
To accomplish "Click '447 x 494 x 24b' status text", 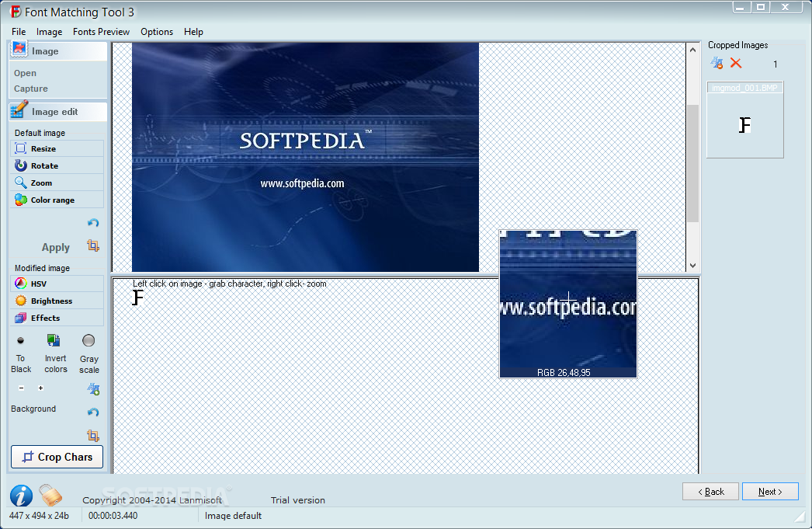I will (x=39, y=516).
